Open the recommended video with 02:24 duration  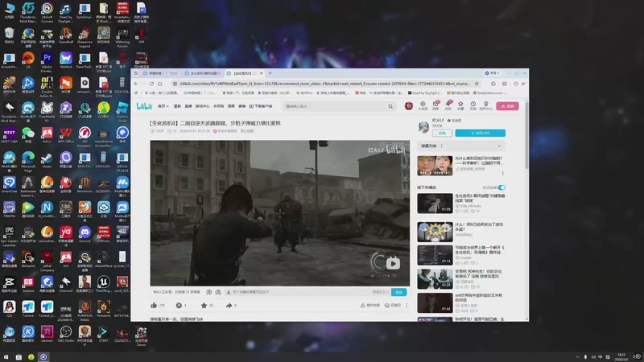435,279
